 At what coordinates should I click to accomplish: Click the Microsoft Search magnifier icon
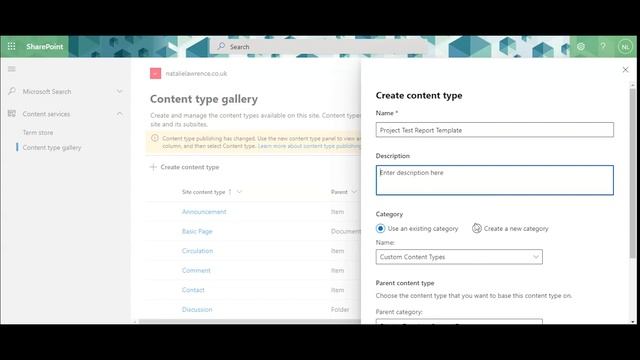tap(12, 91)
